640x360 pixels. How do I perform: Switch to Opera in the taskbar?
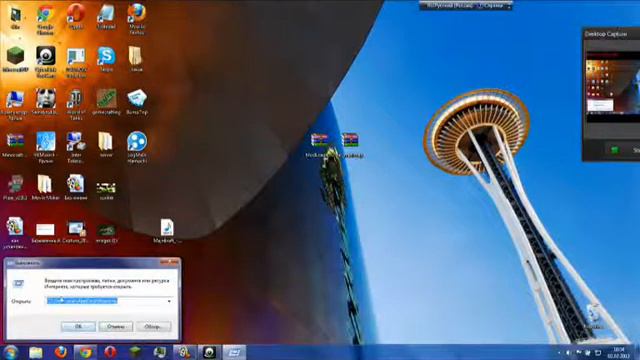(x=110, y=352)
